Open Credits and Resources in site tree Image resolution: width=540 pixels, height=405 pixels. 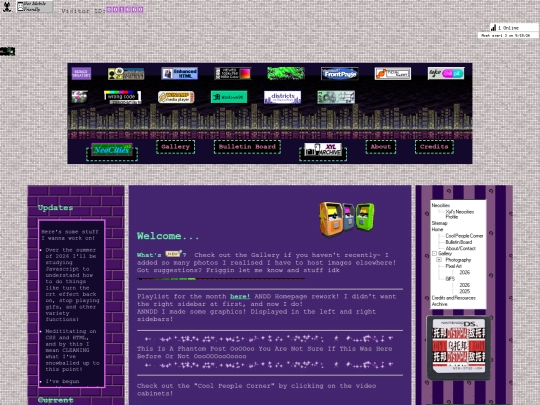[454, 298]
